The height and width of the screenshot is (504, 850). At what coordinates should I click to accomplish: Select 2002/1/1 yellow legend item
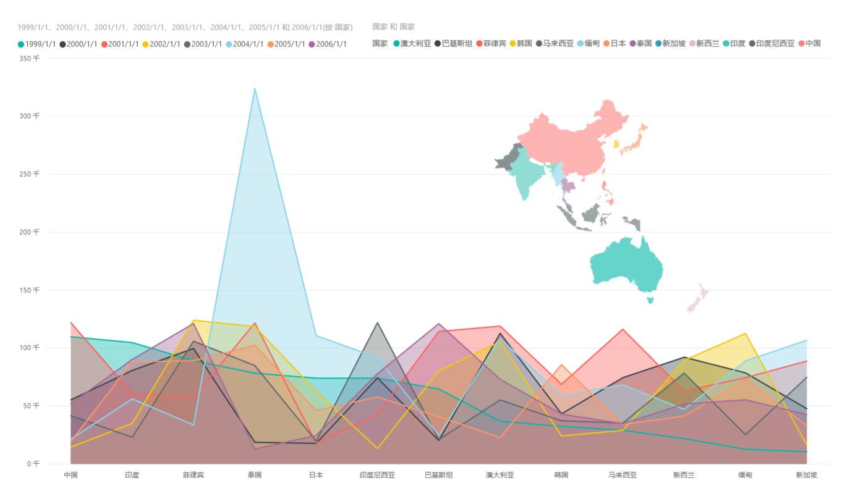(x=161, y=44)
